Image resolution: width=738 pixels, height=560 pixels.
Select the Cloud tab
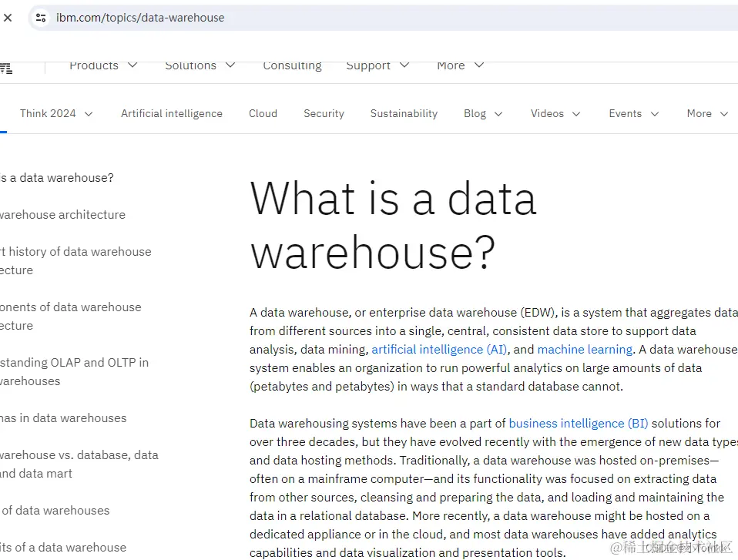263,113
